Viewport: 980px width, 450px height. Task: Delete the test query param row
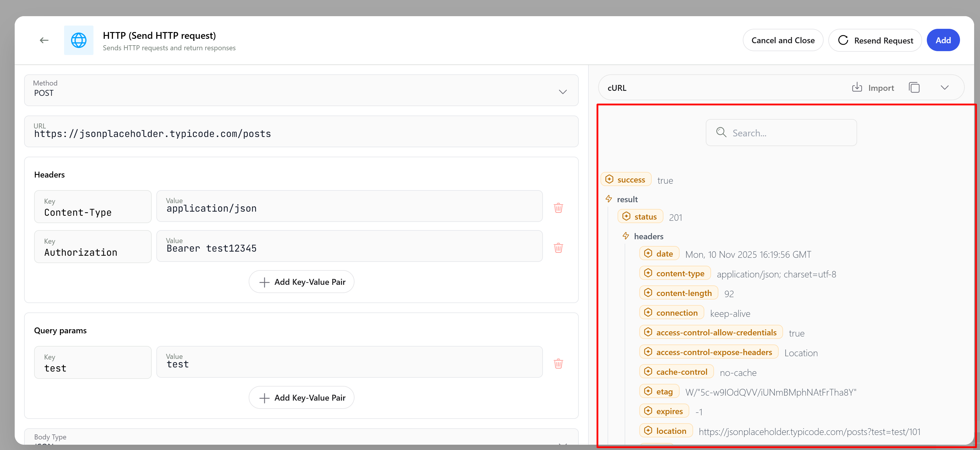click(558, 364)
